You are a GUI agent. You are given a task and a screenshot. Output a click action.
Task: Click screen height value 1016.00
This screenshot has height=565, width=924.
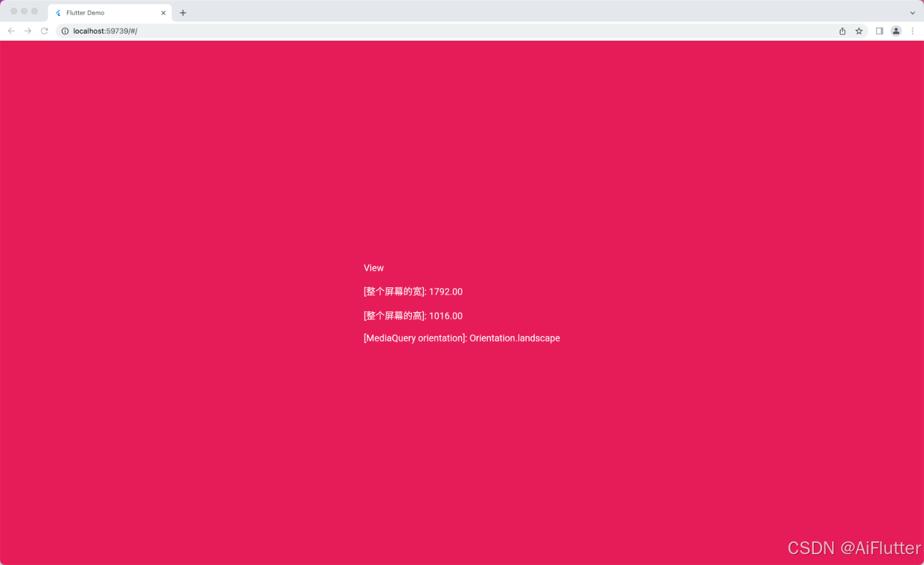[446, 316]
